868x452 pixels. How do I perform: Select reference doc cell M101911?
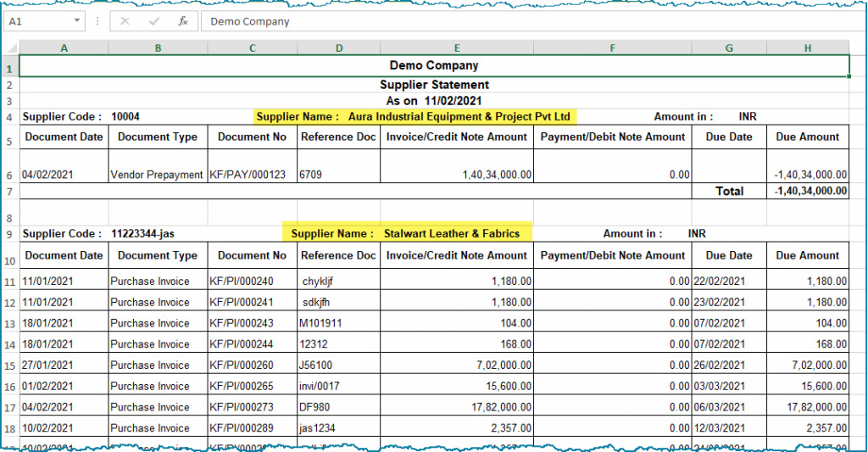pos(338,323)
